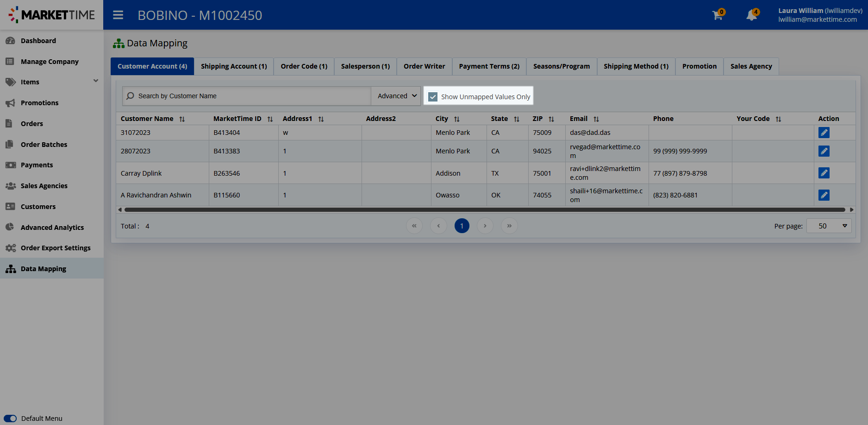Go to the next page
This screenshot has width=868, height=425.
point(485,226)
